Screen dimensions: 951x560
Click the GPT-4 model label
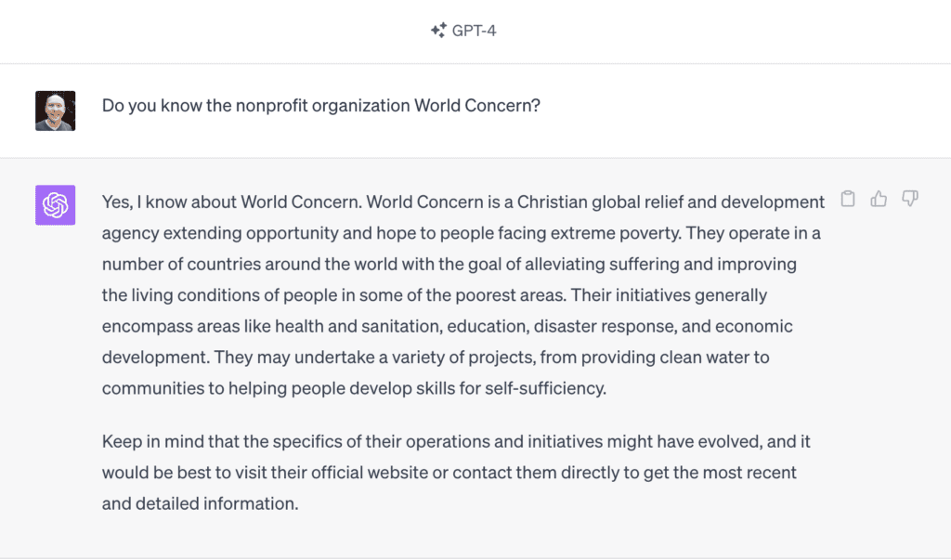pos(475,31)
